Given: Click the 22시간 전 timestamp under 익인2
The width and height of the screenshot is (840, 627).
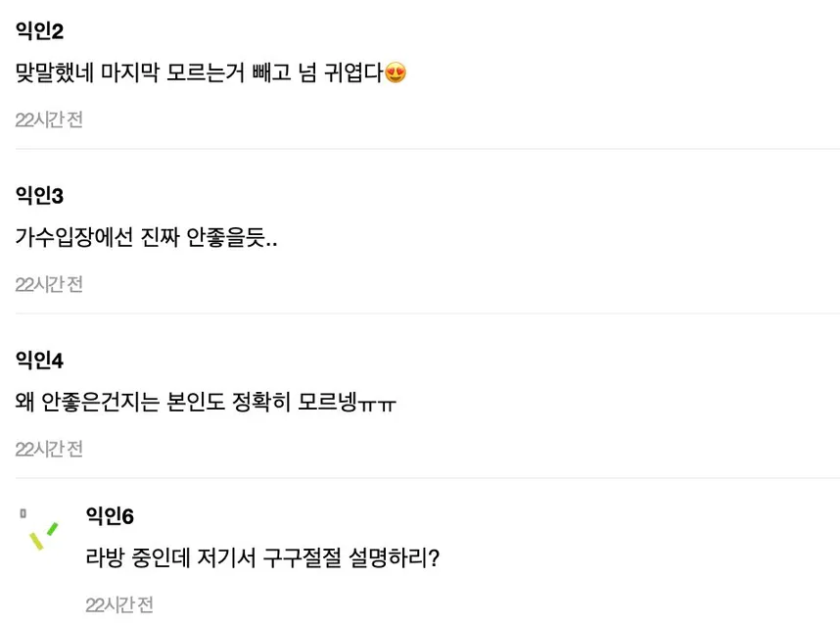Looking at the screenshot, I should click(x=49, y=120).
